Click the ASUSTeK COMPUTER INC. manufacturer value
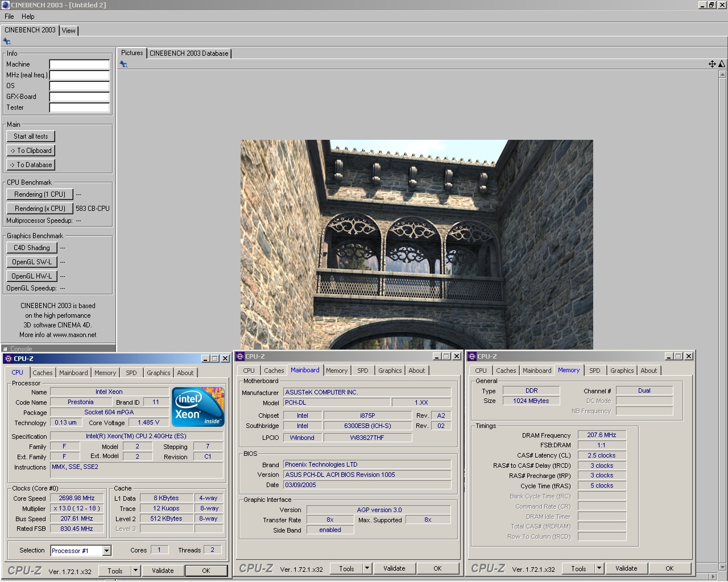 [x=367, y=392]
